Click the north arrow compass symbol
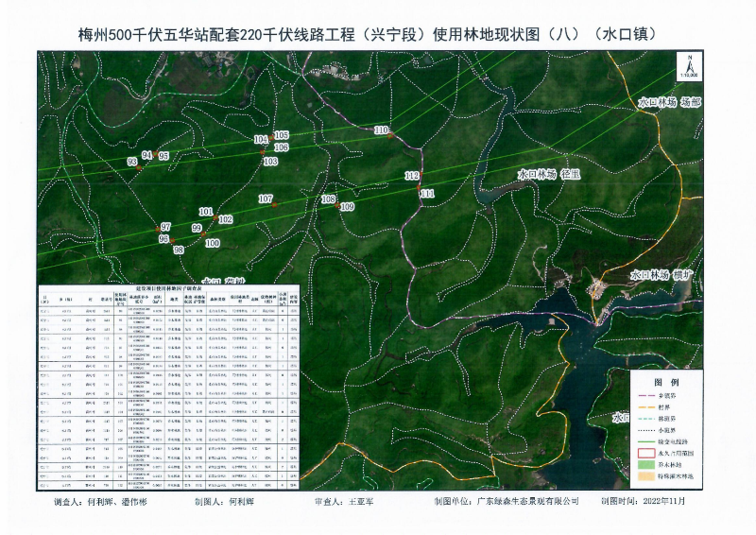This screenshot has height=535, width=756. pyautogui.click(x=690, y=65)
